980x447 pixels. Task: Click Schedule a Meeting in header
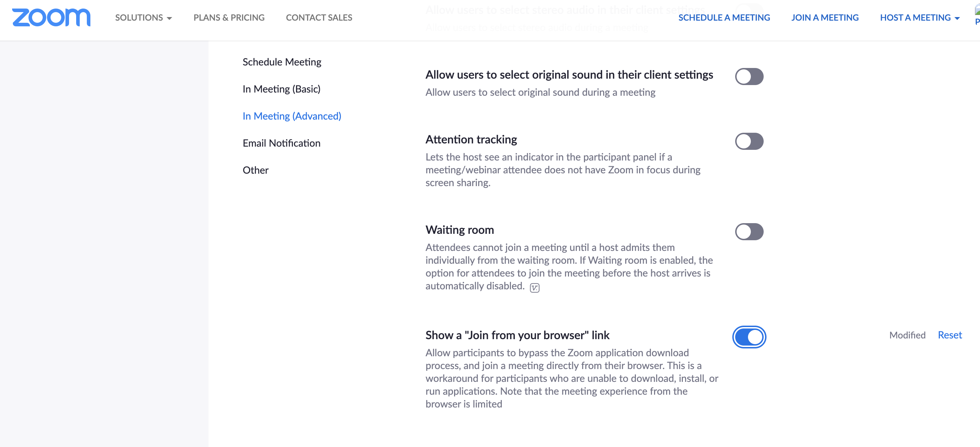723,17
